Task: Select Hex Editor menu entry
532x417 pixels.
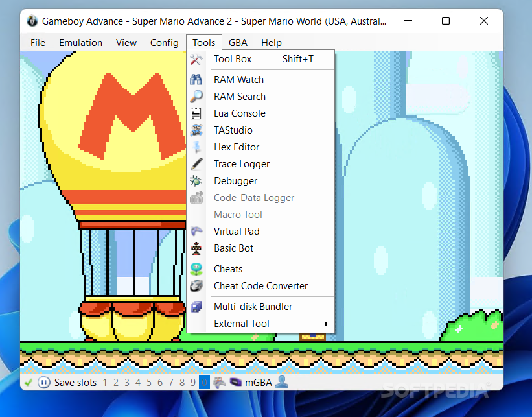Action: (260, 147)
